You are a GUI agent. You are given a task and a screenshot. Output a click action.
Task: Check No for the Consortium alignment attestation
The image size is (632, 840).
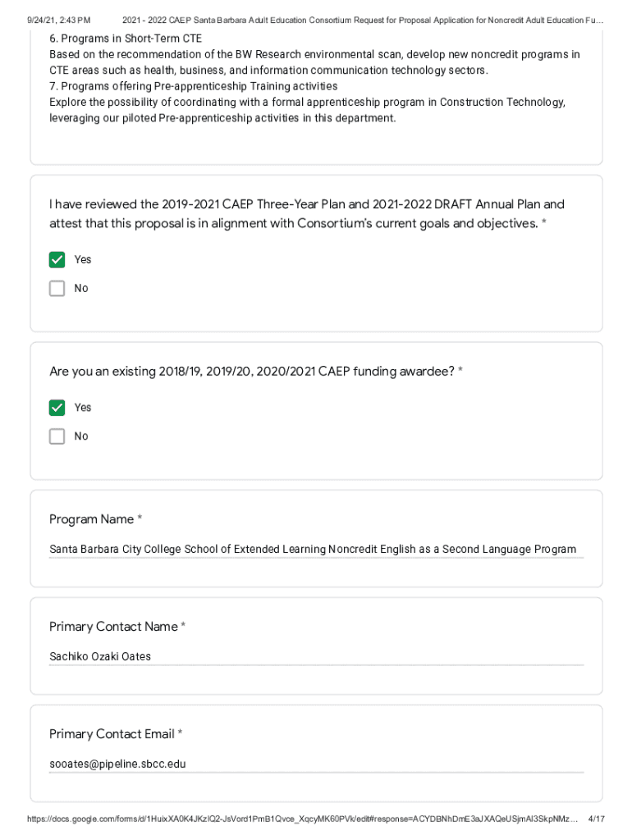tap(57, 289)
